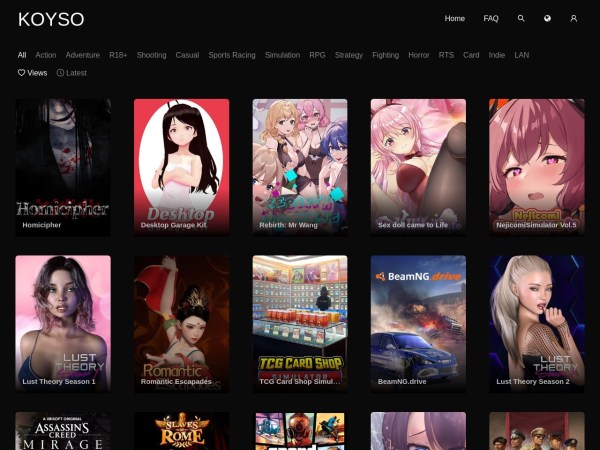Sort games by Latest

coord(72,73)
